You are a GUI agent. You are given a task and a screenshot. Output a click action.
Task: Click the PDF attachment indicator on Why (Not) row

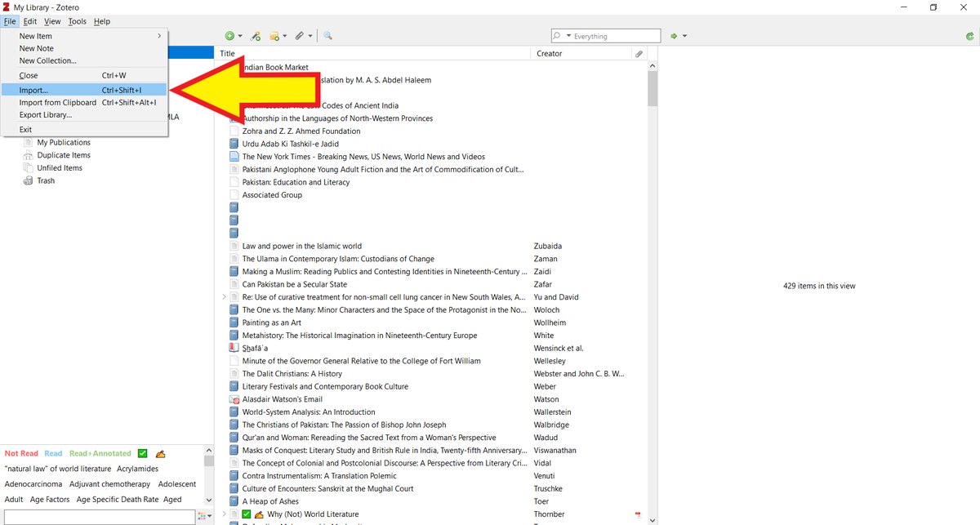tap(638, 514)
